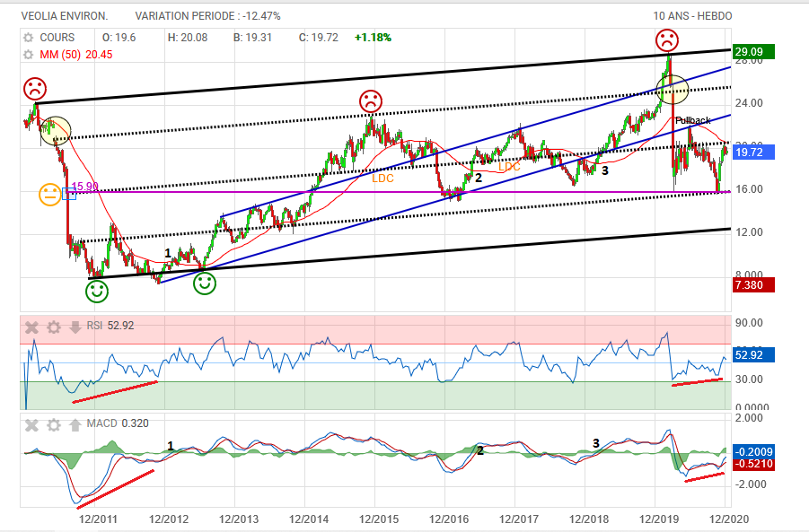Click the blue 52.92 RSI tag
The height and width of the screenshot is (532, 809).
pos(754,354)
